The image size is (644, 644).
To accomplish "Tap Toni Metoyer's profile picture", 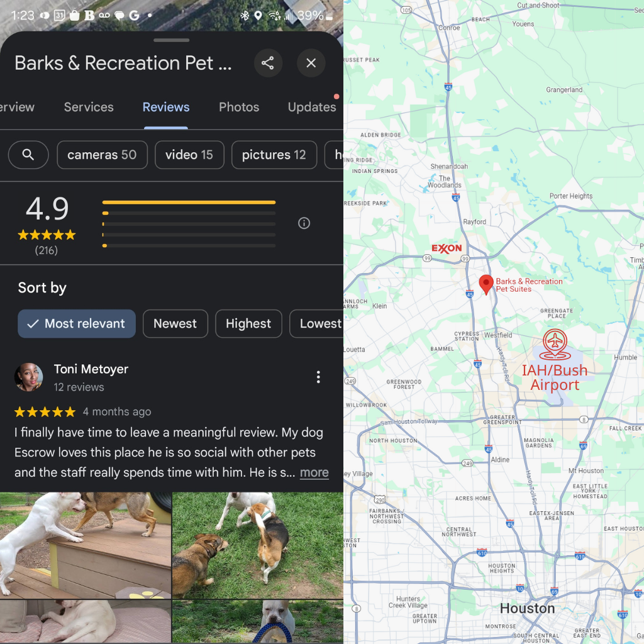I will [x=29, y=377].
